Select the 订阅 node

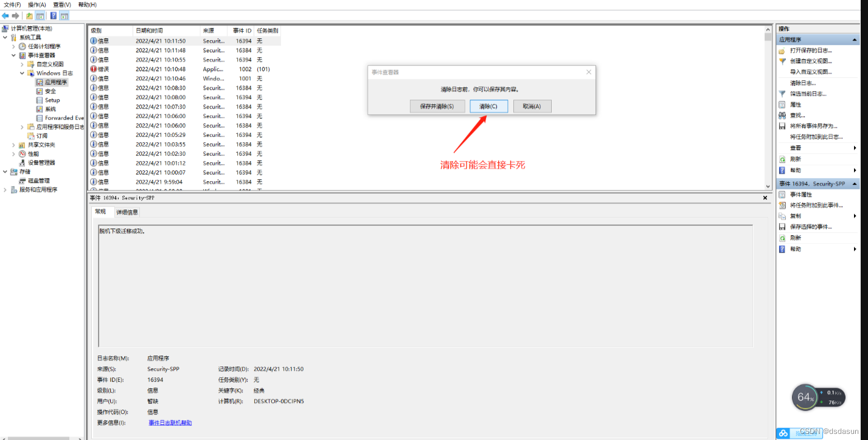tap(42, 136)
